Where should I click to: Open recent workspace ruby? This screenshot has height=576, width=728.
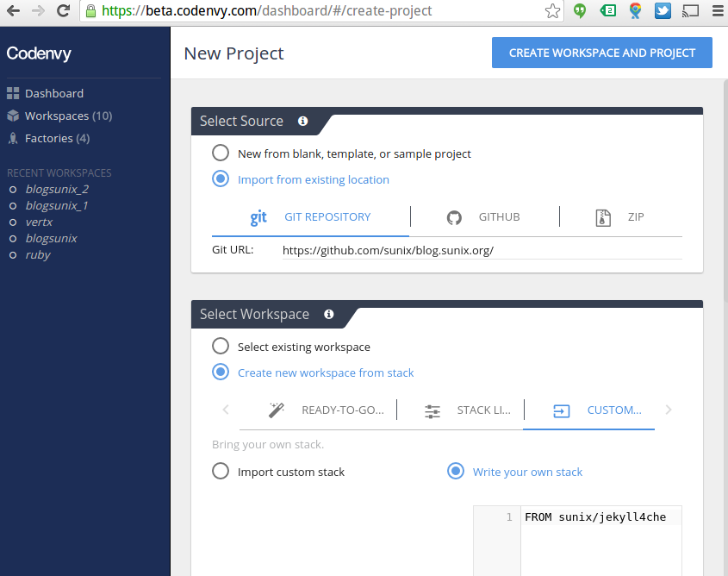tap(38, 255)
